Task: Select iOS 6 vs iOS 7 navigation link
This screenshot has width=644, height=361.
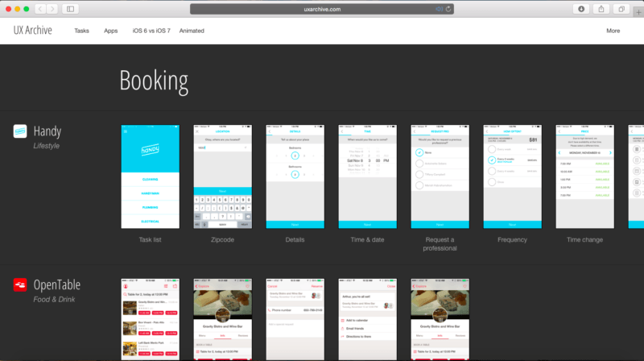Action: [x=151, y=31]
